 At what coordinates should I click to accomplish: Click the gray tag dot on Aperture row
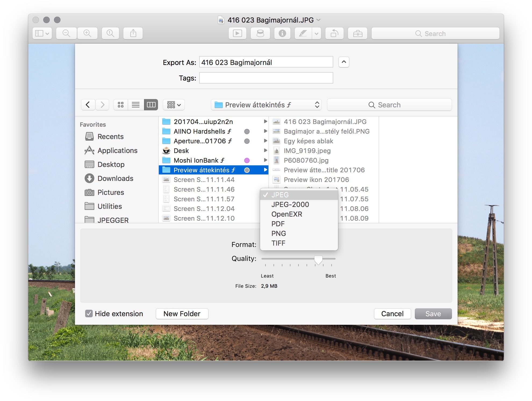coord(247,141)
